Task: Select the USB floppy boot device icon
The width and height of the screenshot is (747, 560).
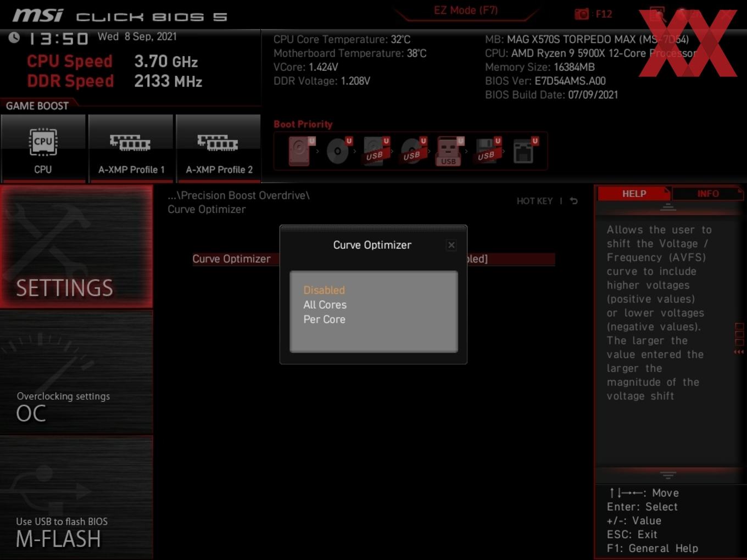Action: click(x=487, y=151)
